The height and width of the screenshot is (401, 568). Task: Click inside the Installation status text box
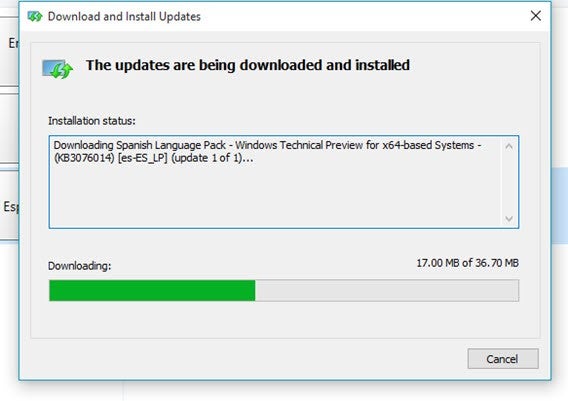pyautogui.click(x=284, y=182)
